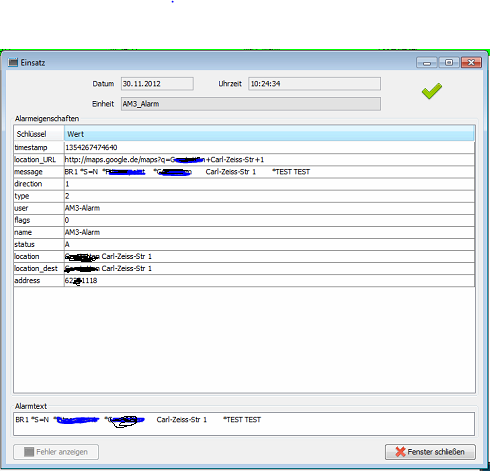The height and width of the screenshot is (471, 490).
Task: Select the message key cell
Action: (39, 172)
